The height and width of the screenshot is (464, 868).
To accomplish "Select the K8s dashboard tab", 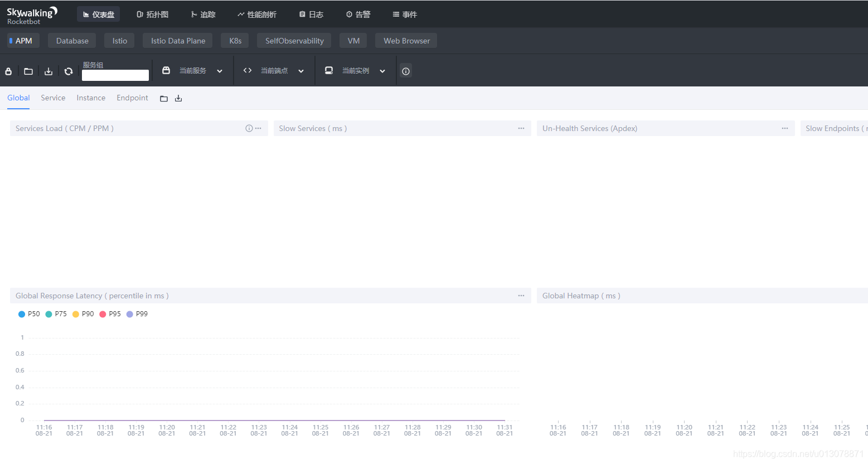I will [x=235, y=41].
